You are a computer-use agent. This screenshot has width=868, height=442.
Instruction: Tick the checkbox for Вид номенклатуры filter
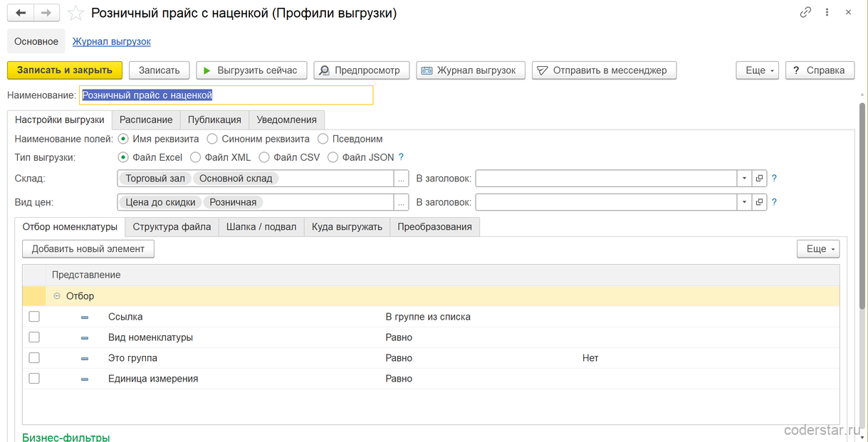(34, 337)
